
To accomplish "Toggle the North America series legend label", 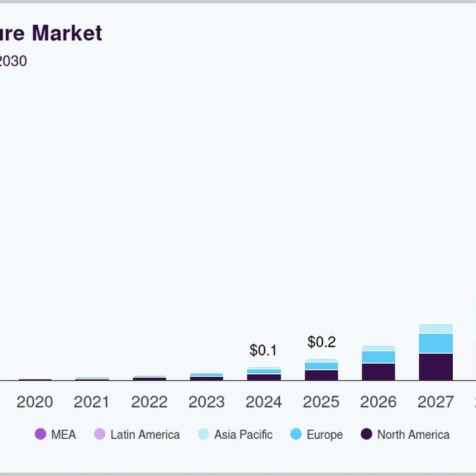I will tap(413, 434).
